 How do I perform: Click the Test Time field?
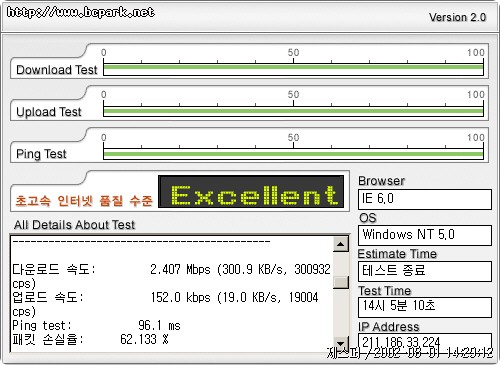click(425, 307)
